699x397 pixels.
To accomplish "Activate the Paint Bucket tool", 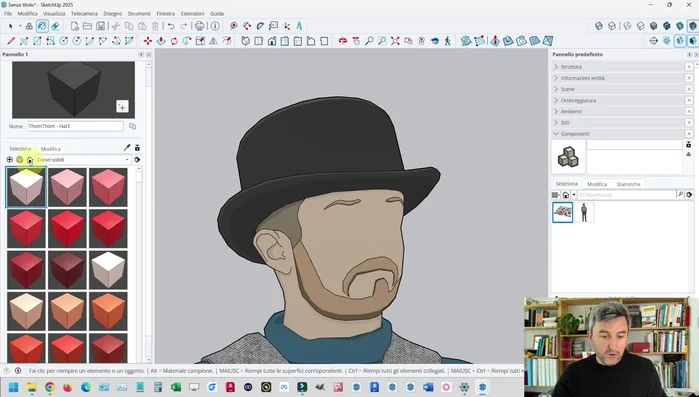I will 42,26.
